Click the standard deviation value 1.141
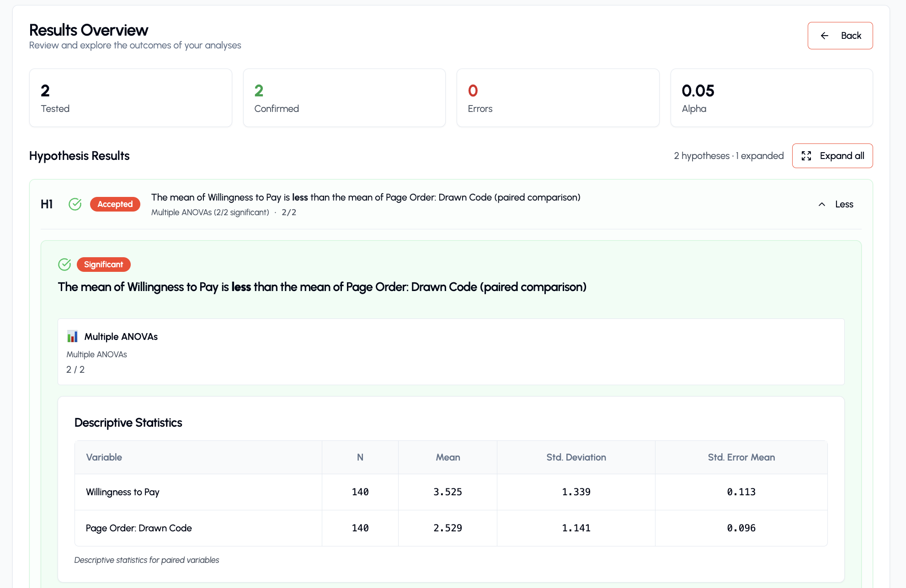This screenshot has height=588, width=906. [x=576, y=528]
